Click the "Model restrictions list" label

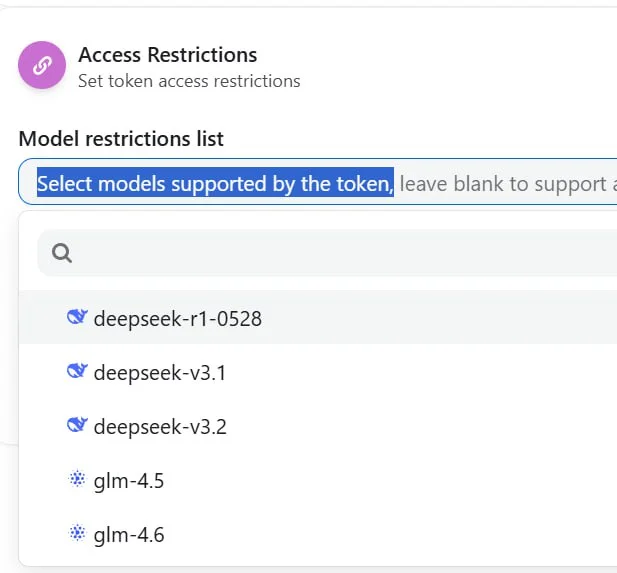[x=121, y=139]
